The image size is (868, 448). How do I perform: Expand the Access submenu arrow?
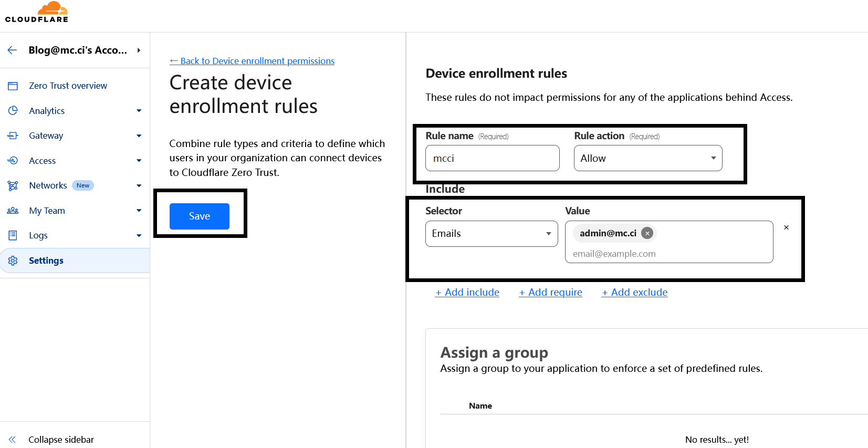pyautogui.click(x=139, y=161)
